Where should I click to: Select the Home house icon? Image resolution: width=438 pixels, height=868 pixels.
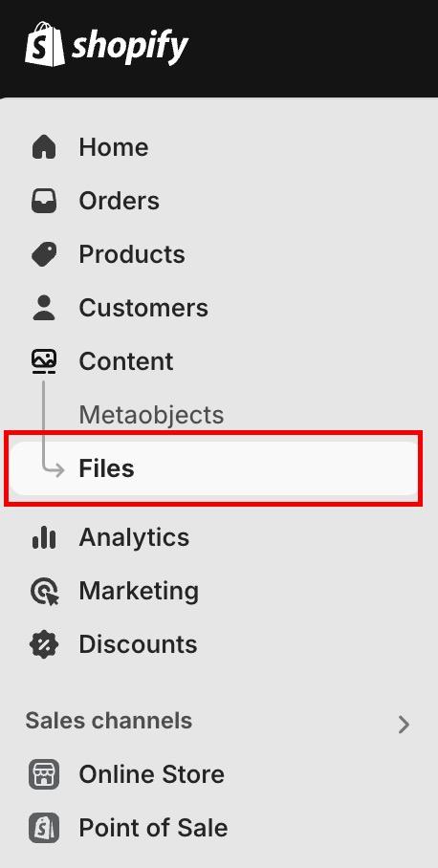(44, 147)
